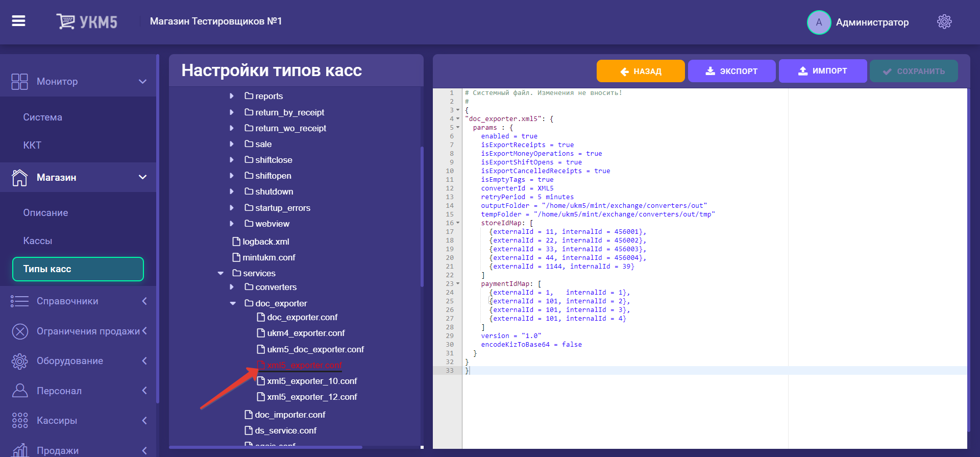Open the hamburger main menu
The image size is (980, 457).
click(19, 21)
